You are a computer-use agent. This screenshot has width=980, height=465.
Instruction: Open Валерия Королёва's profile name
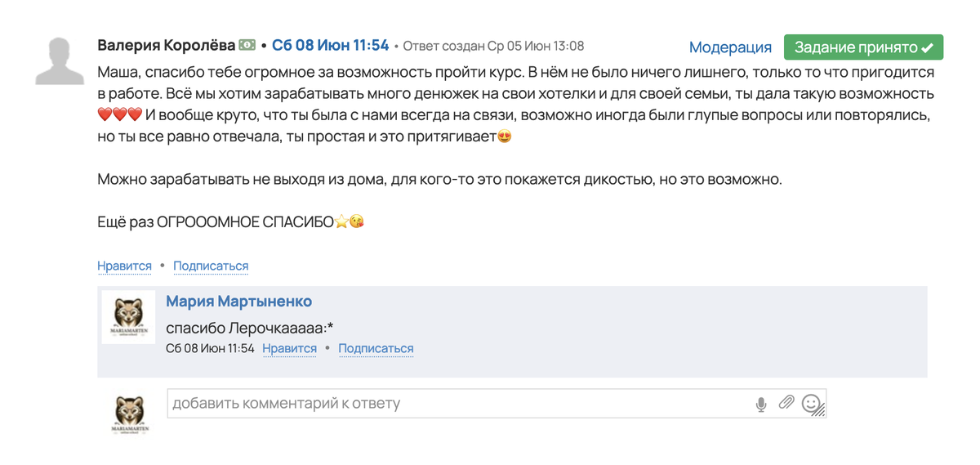coord(166,46)
